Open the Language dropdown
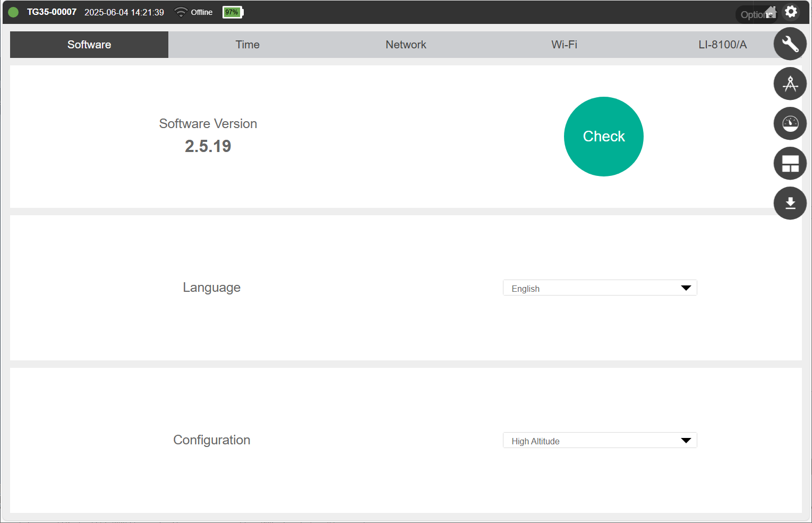The width and height of the screenshot is (812, 523). [599, 288]
